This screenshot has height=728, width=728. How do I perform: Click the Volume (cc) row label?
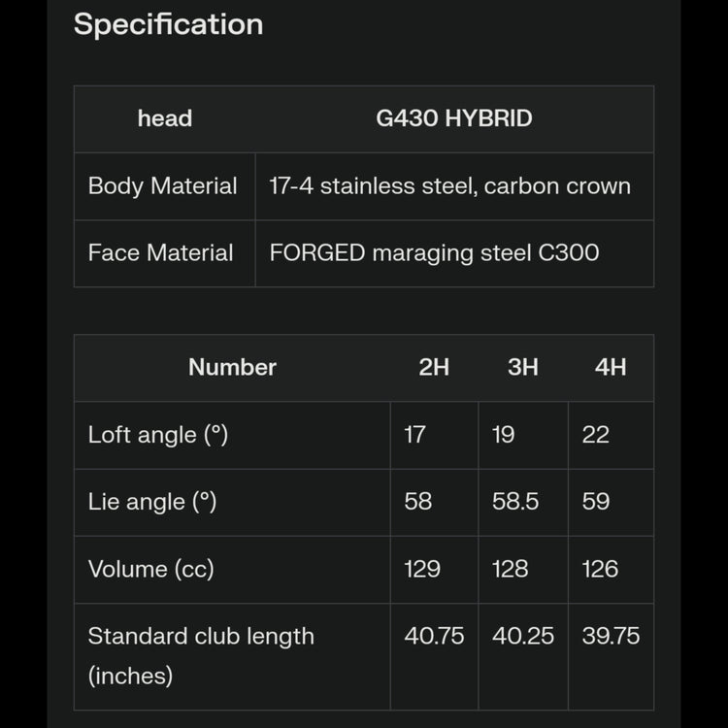150,568
